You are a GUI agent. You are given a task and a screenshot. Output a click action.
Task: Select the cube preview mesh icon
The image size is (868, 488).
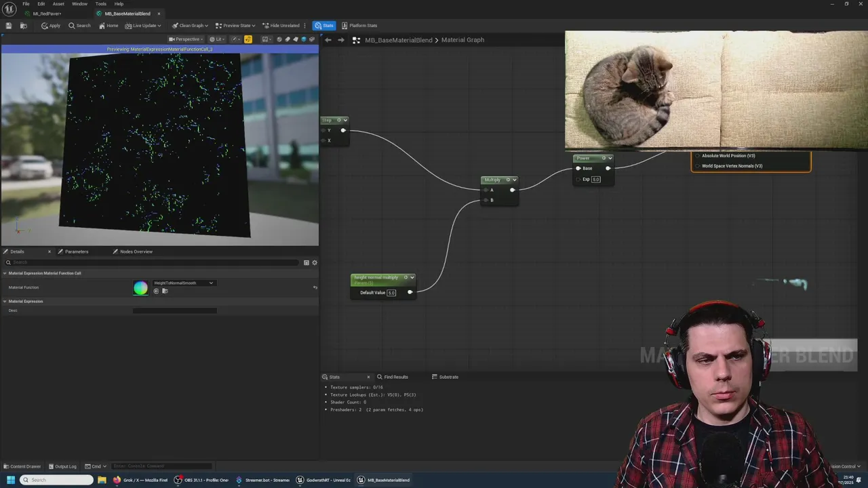click(x=304, y=39)
